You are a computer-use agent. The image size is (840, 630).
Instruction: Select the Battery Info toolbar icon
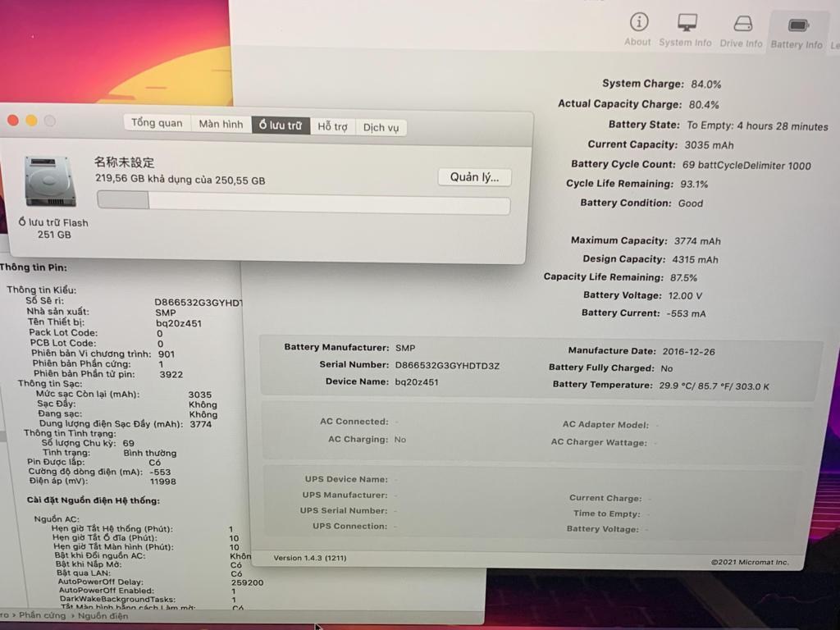pyautogui.click(x=797, y=33)
